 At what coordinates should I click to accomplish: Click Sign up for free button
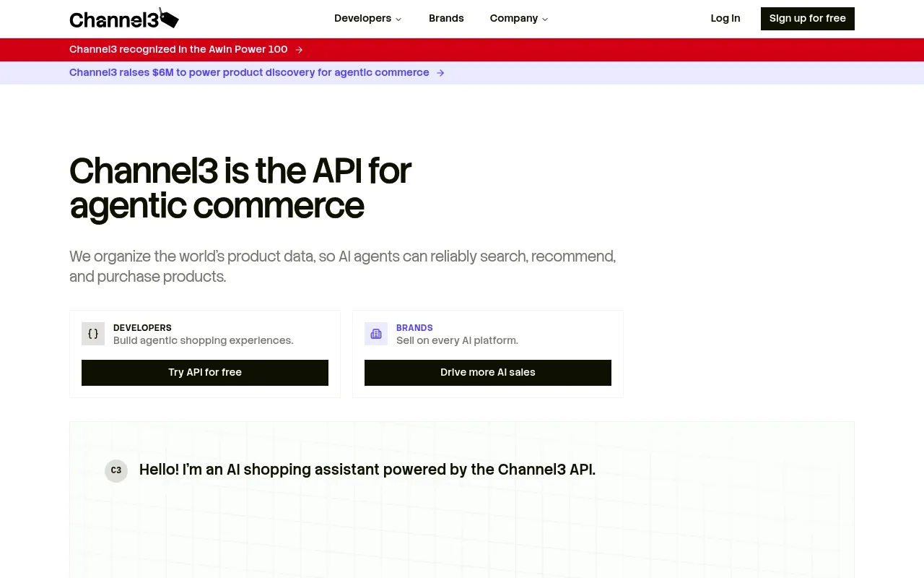(807, 19)
